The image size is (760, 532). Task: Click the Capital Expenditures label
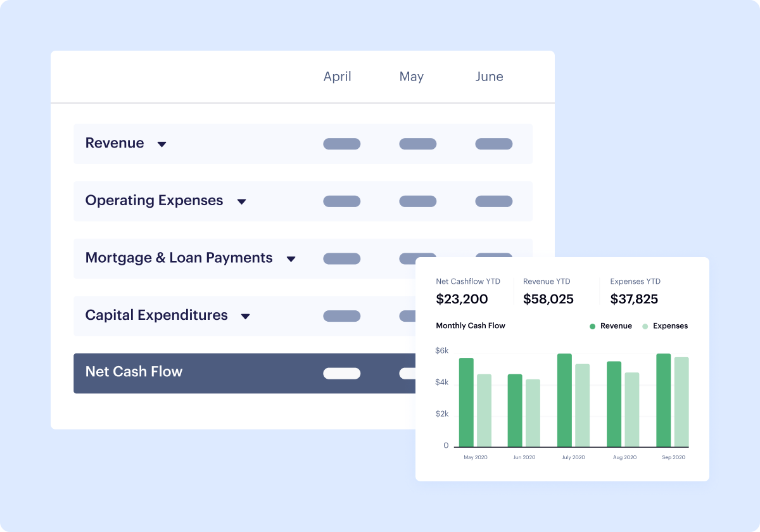coord(156,315)
